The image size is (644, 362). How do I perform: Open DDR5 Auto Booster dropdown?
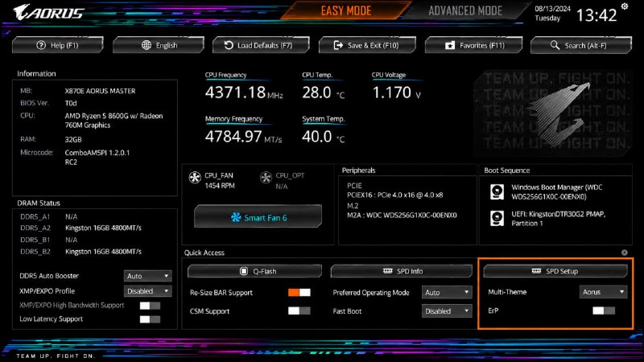[147, 276]
